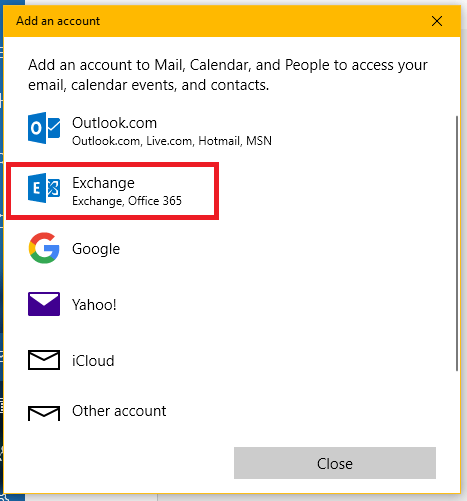This screenshot has width=467, height=501.
Task: Click the Outlook.com account icon
Action: [x=44, y=128]
